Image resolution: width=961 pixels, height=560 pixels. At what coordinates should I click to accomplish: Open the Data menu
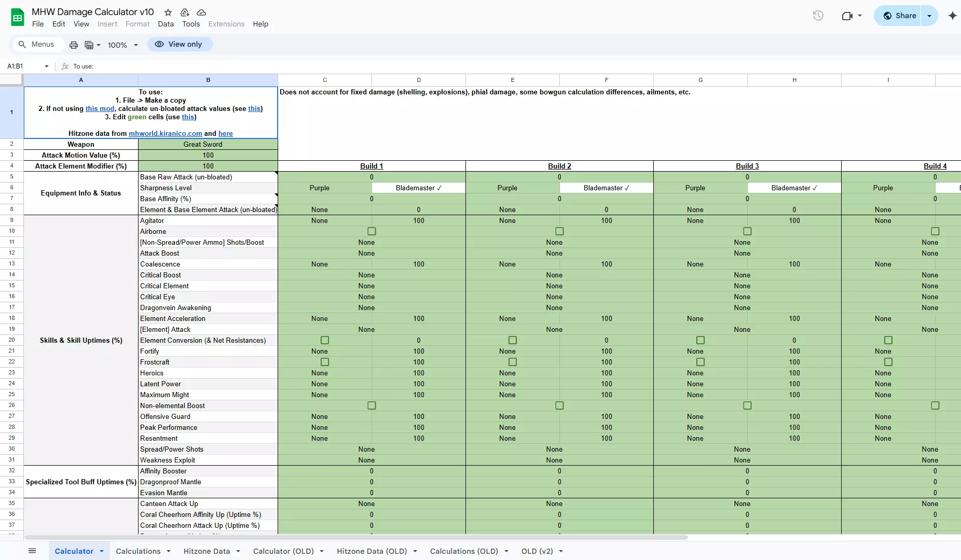click(x=166, y=24)
